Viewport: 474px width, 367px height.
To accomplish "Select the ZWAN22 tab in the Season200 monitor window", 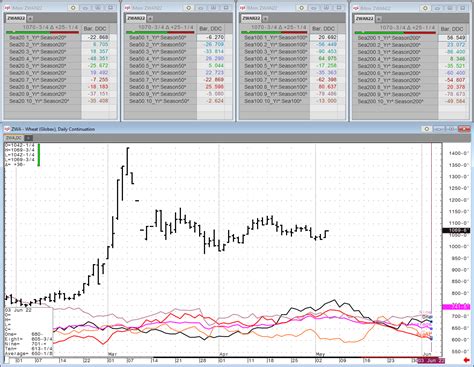I will [365, 19].
